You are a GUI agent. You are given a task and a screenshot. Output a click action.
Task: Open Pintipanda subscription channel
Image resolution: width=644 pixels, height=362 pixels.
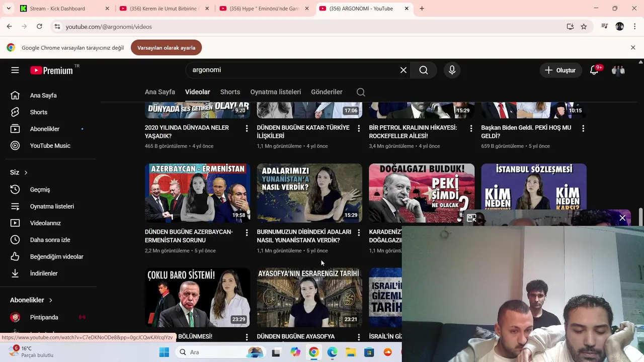pyautogui.click(x=48, y=317)
